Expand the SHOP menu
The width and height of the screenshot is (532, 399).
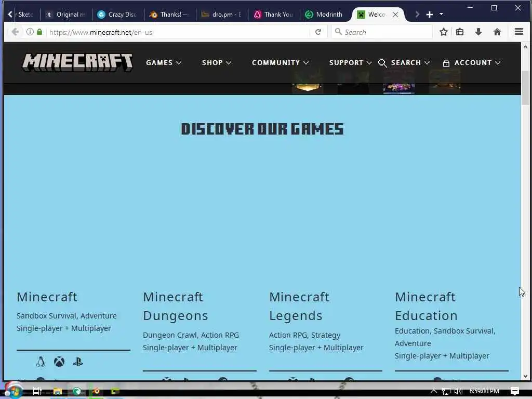pos(217,63)
